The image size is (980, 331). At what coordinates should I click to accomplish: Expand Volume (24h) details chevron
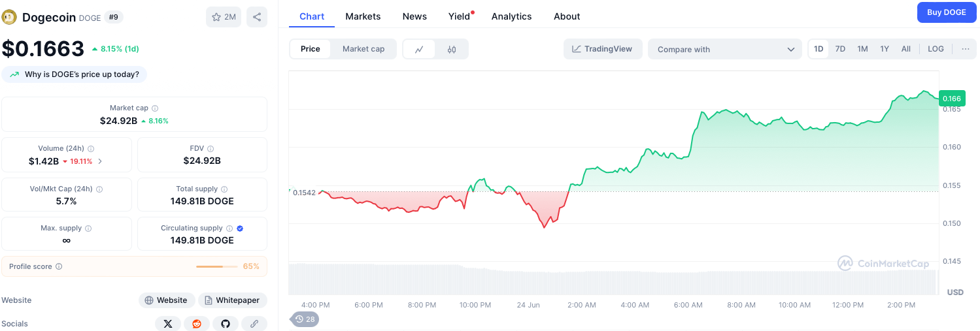coord(100,161)
